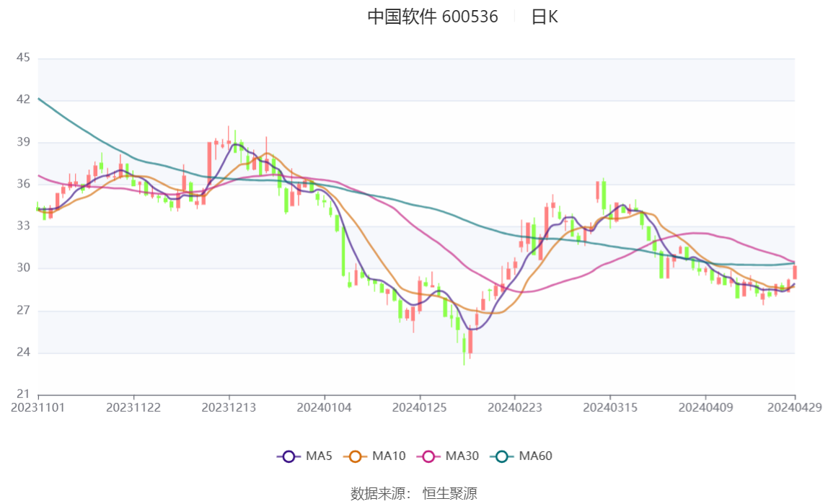Click y-axis value 30

(23, 268)
